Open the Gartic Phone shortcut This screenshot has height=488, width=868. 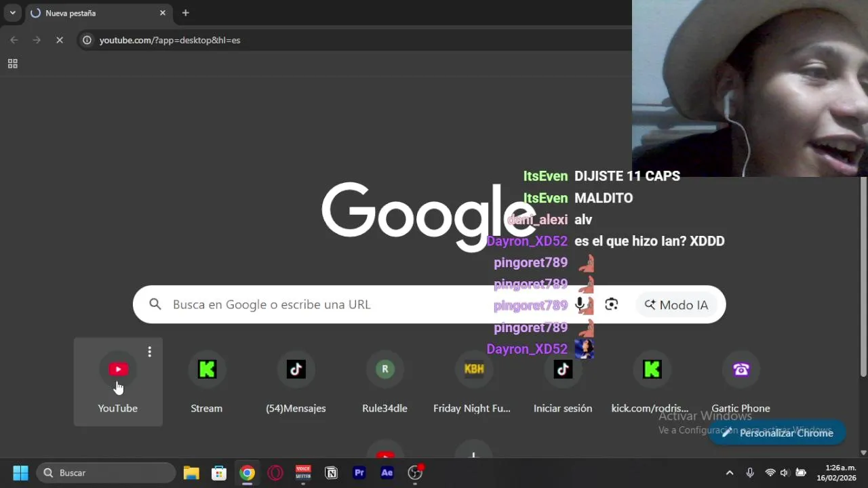[741, 382]
